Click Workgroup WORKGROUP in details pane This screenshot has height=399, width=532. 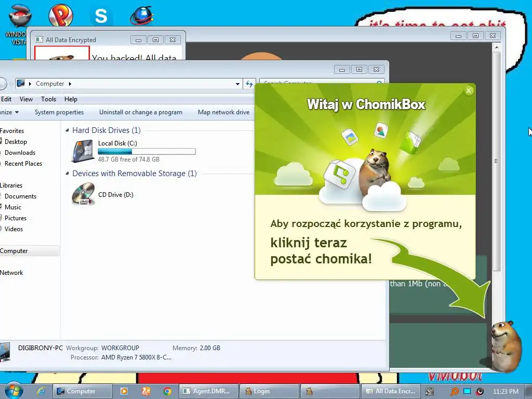[102, 348]
